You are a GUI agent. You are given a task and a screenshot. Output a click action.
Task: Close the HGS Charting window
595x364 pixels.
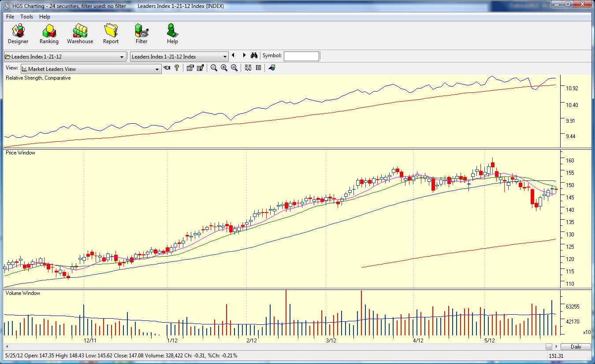coord(584,4)
